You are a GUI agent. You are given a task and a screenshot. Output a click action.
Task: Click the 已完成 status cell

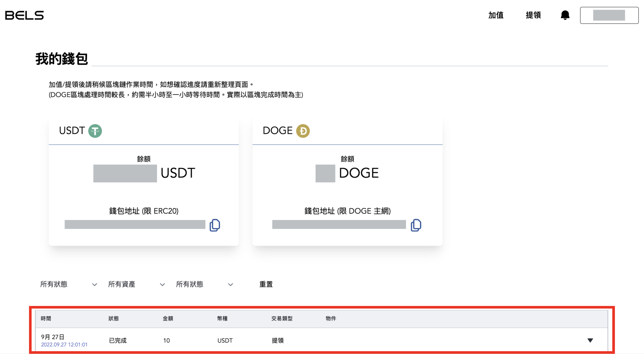tap(118, 341)
